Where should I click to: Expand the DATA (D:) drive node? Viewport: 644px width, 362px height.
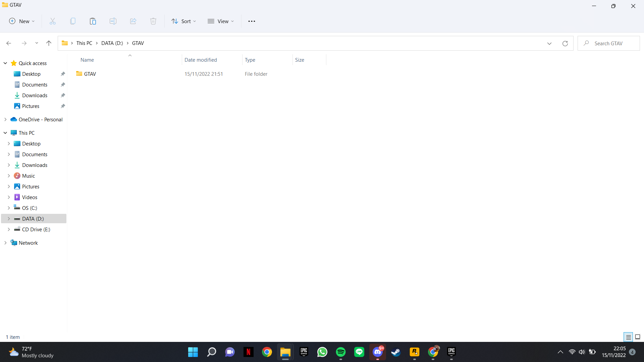point(9,219)
